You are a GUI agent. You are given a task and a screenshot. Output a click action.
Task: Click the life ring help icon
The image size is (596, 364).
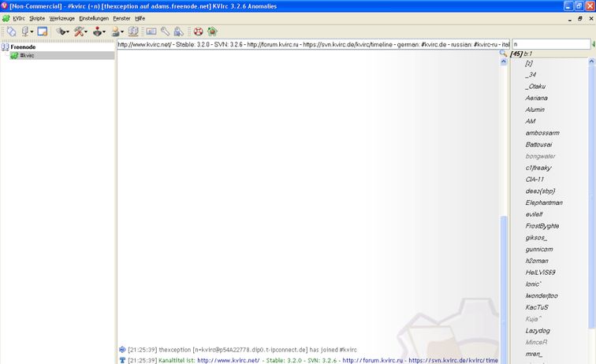pos(199,32)
